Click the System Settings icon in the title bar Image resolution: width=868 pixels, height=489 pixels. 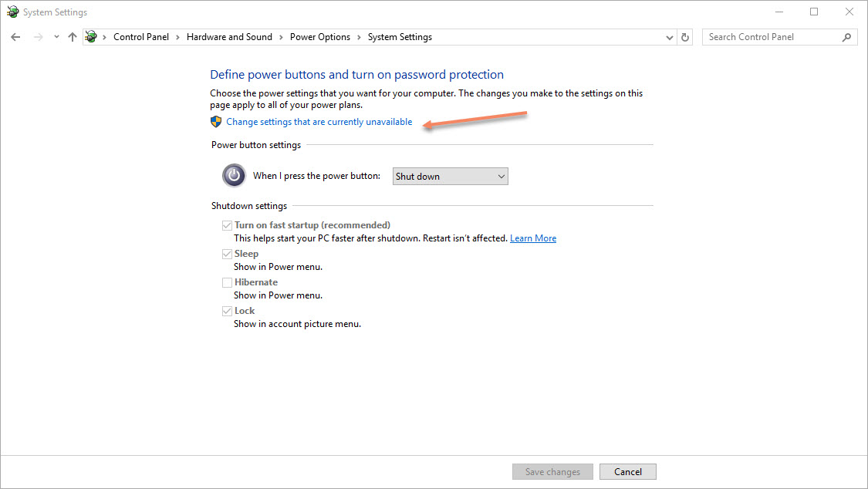12,12
